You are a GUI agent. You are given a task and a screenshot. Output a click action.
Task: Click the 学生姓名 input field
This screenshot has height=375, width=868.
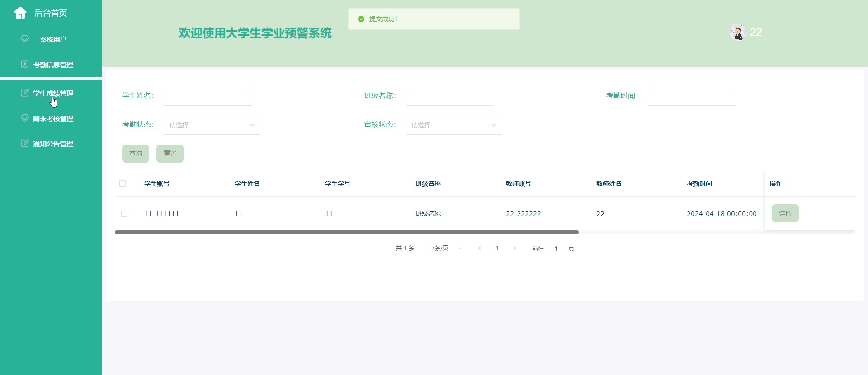pos(208,96)
